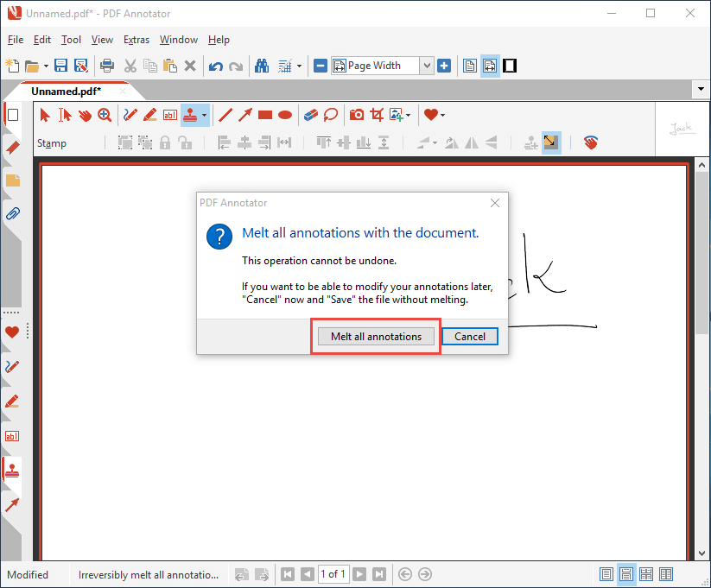Click the Paste clipboard icon

(x=169, y=66)
